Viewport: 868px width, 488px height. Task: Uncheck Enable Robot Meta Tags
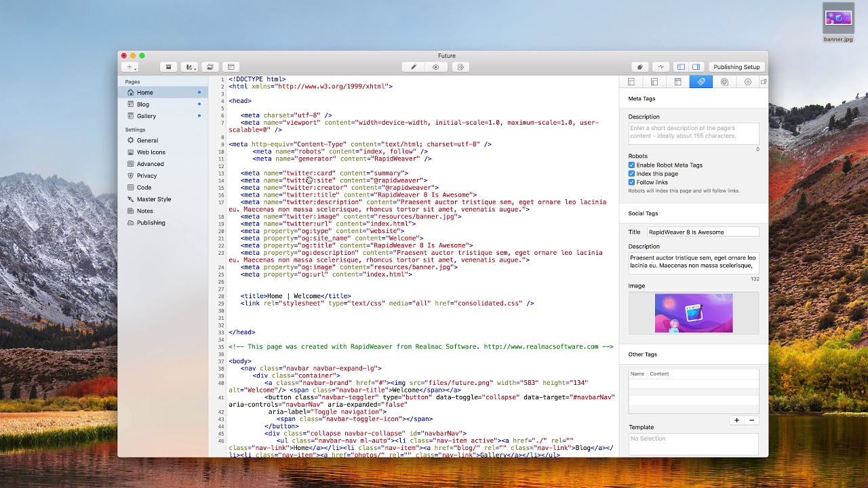click(632, 165)
